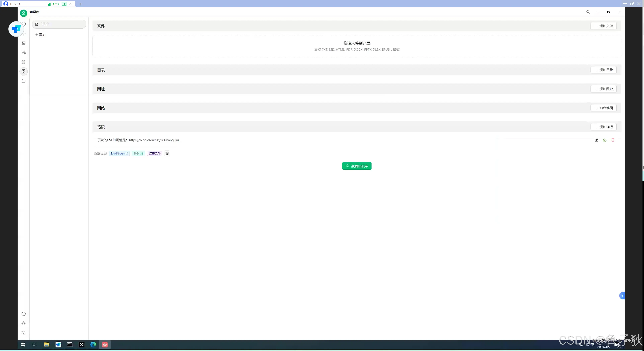Viewport: 644px width, 351px height.
Task: Open the files folder sidebar icon
Action: [x=23, y=81]
